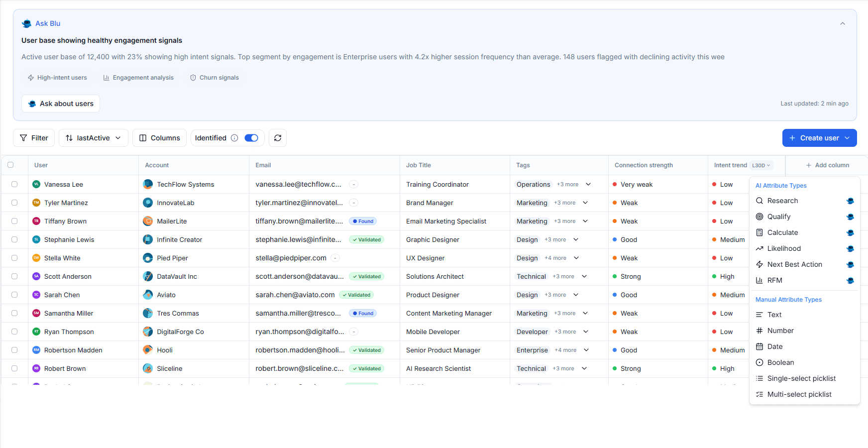Open the Create user dropdown arrow

[x=847, y=138]
